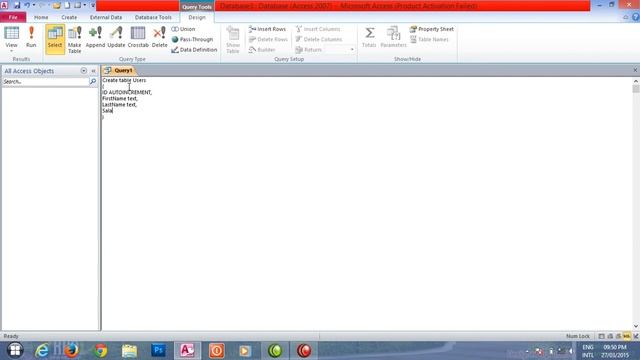Click the Union query button
This screenshot has height=360, width=640.
click(183, 29)
